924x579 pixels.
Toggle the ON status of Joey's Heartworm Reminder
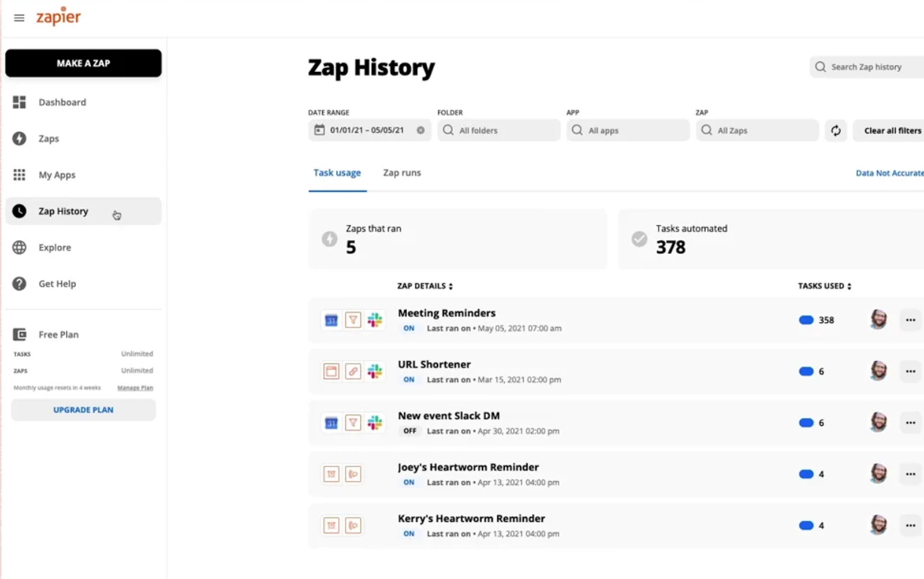pos(409,482)
